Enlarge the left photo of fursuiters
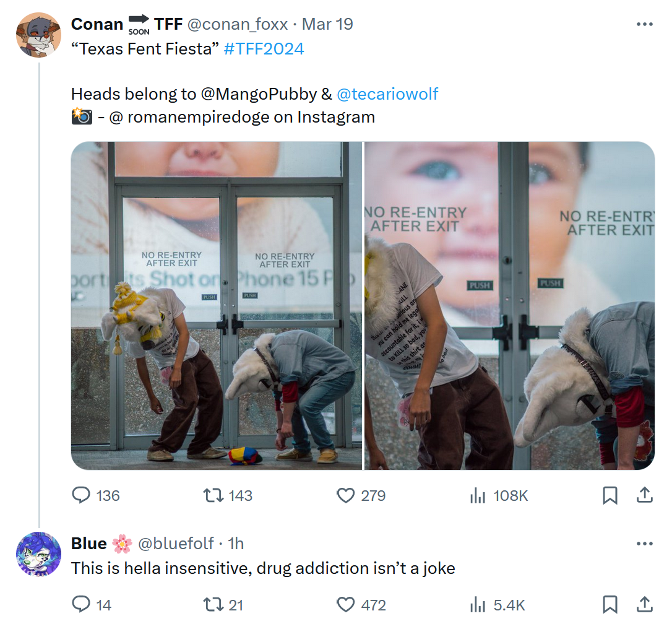This screenshot has height=629, width=672. [216, 305]
